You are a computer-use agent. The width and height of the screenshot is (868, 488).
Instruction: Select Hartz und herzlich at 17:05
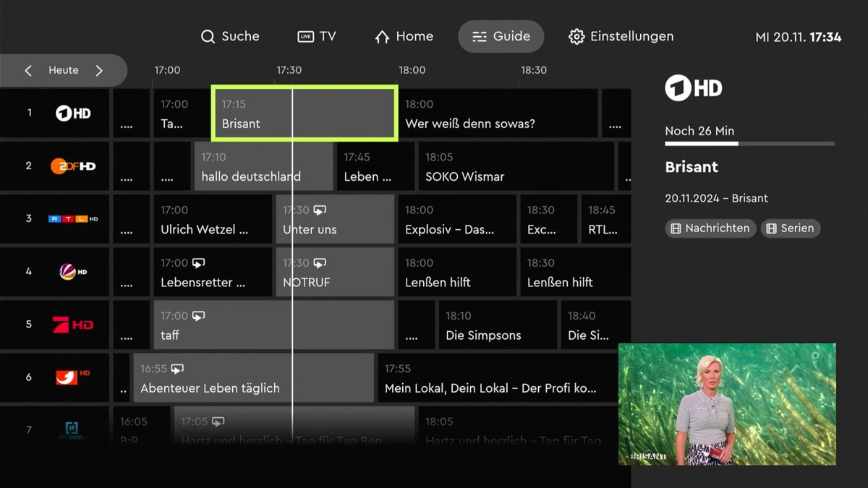pyautogui.click(x=294, y=425)
